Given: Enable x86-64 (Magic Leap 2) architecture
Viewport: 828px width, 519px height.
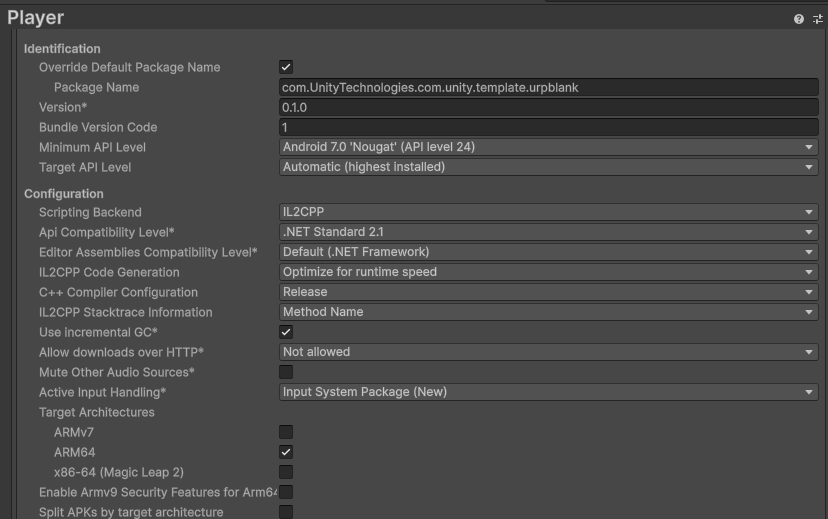Looking at the screenshot, I should click(x=286, y=472).
